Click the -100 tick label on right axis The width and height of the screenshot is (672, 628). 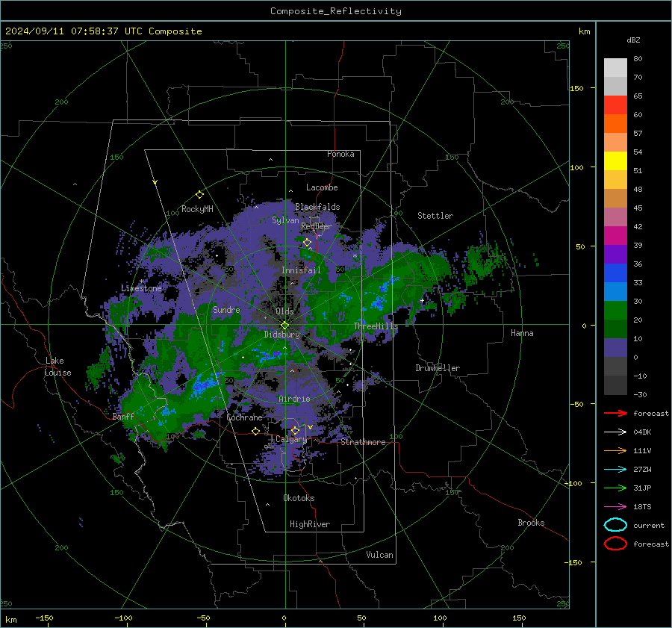(573, 483)
